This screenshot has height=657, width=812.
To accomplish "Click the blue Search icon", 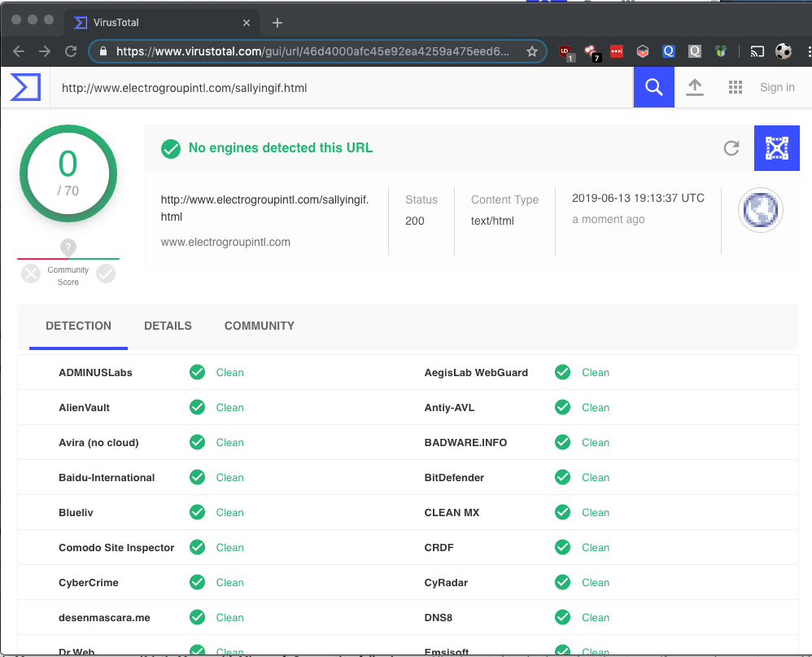I will click(x=654, y=86).
